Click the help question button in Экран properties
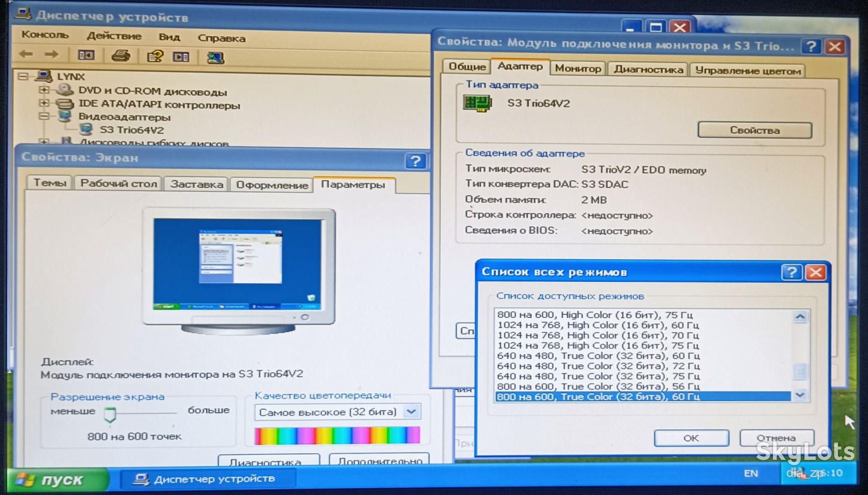This screenshot has height=495, width=868. tap(415, 161)
